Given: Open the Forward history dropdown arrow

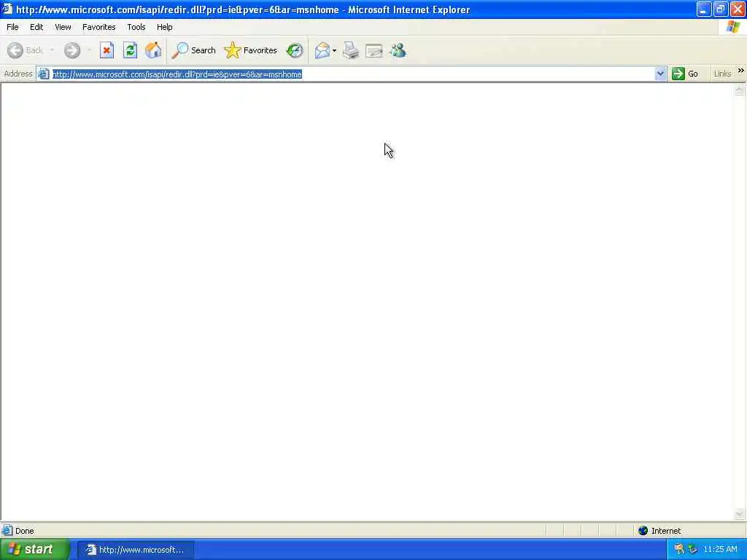Looking at the screenshot, I should (89, 50).
